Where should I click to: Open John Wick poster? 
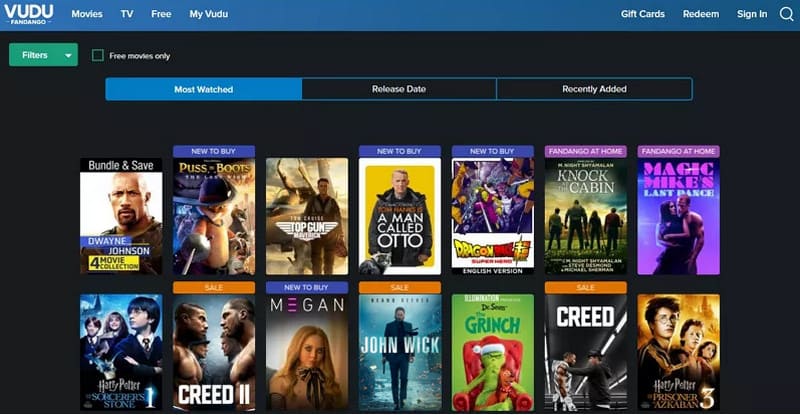coord(399,352)
